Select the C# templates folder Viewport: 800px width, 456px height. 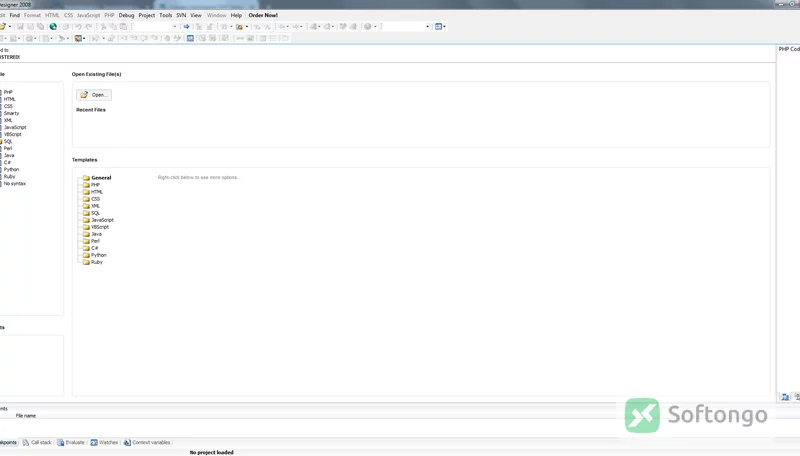click(94, 248)
